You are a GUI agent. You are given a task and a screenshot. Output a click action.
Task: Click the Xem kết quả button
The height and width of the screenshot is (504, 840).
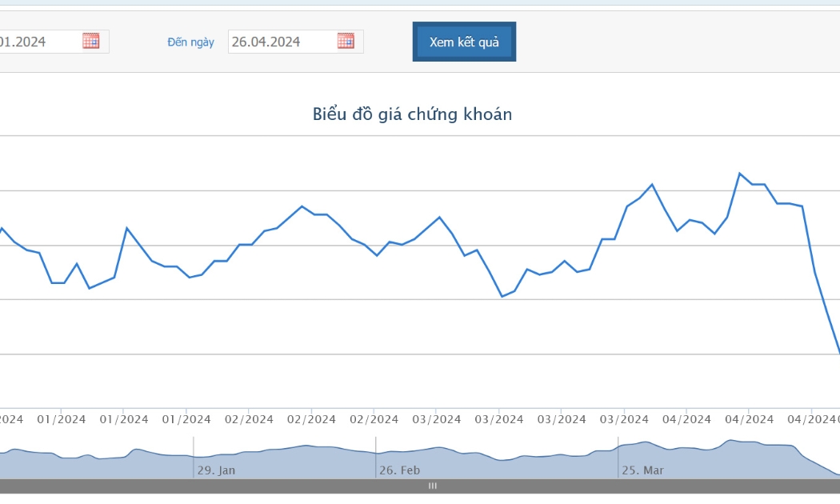click(x=464, y=42)
